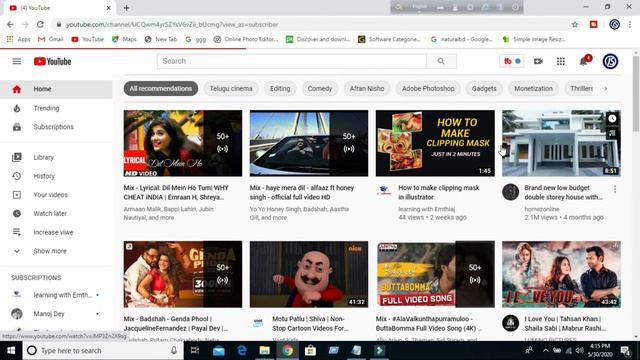Open Subscriptions in the sidebar

[56, 127]
